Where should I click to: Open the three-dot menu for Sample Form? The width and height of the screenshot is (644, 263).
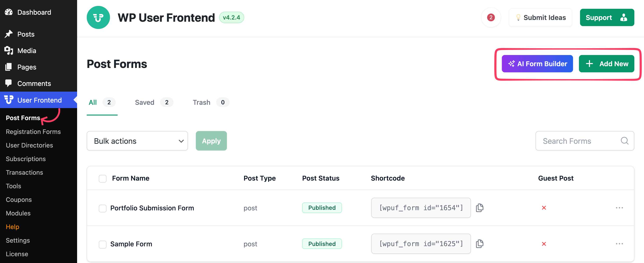[619, 244]
